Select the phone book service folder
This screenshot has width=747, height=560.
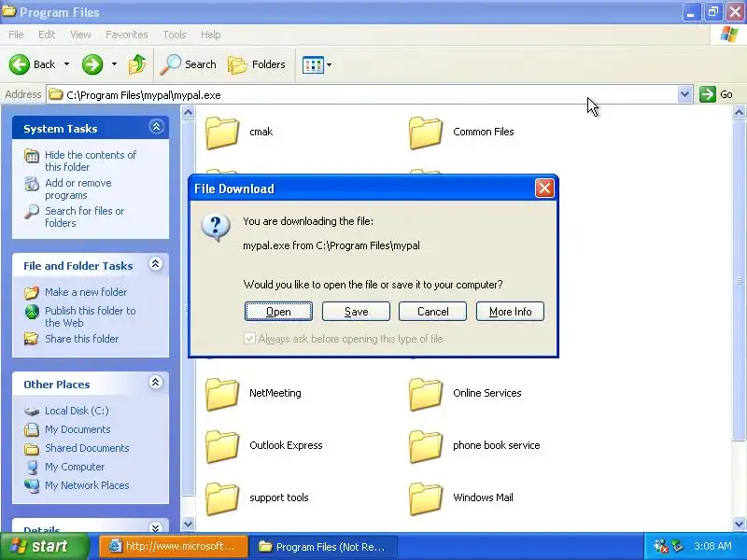coord(474,446)
